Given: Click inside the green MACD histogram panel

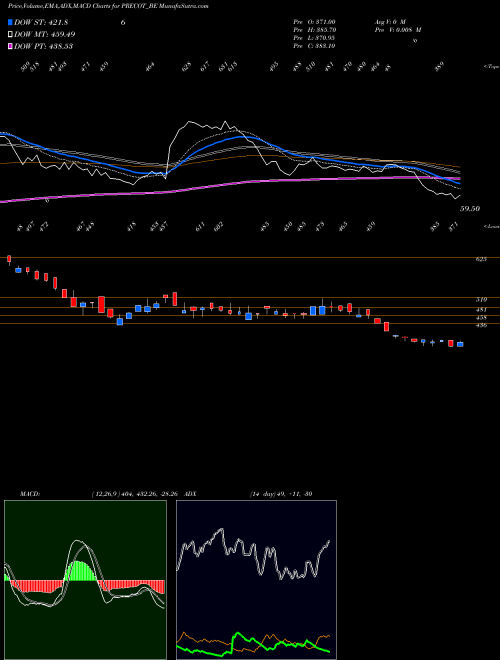Looking at the screenshot, I should point(85,580).
